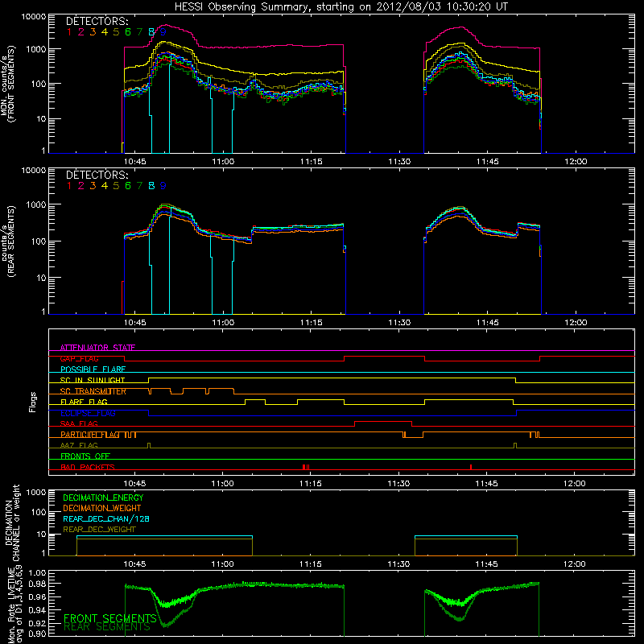
Task: Click the DECIMATION_WEIGHT legend entry
Action: tap(102, 509)
